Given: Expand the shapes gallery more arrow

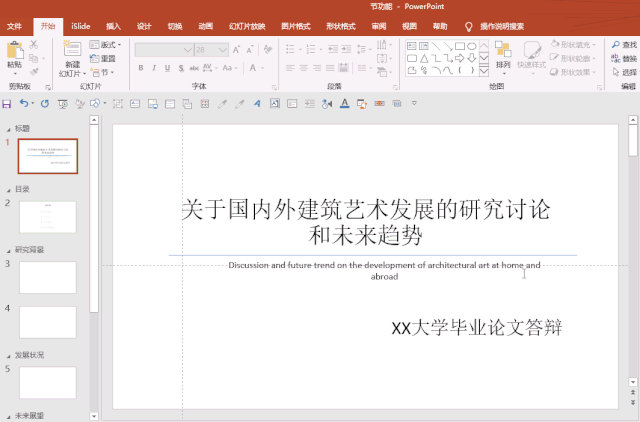Looking at the screenshot, I should 484,72.
